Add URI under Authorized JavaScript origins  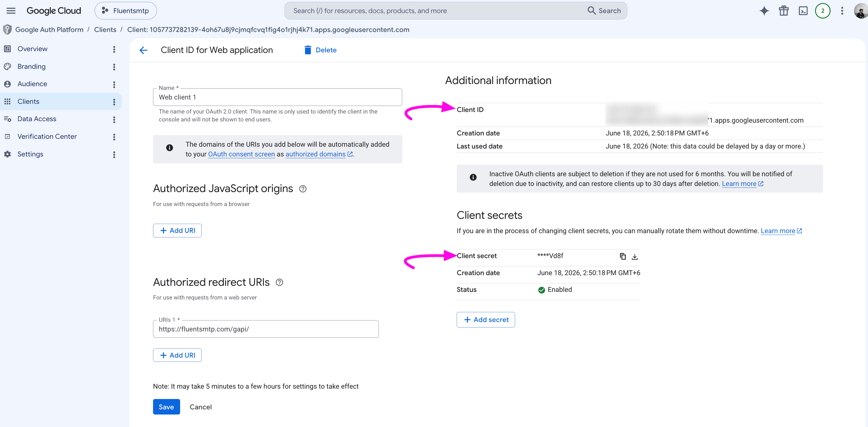[x=177, y=230]
